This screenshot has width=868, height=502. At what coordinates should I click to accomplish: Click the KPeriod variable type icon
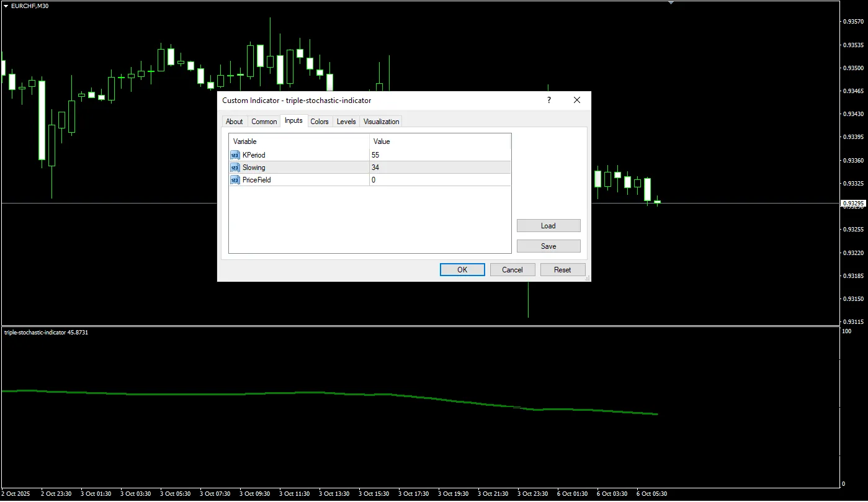[x=235, y=155]
